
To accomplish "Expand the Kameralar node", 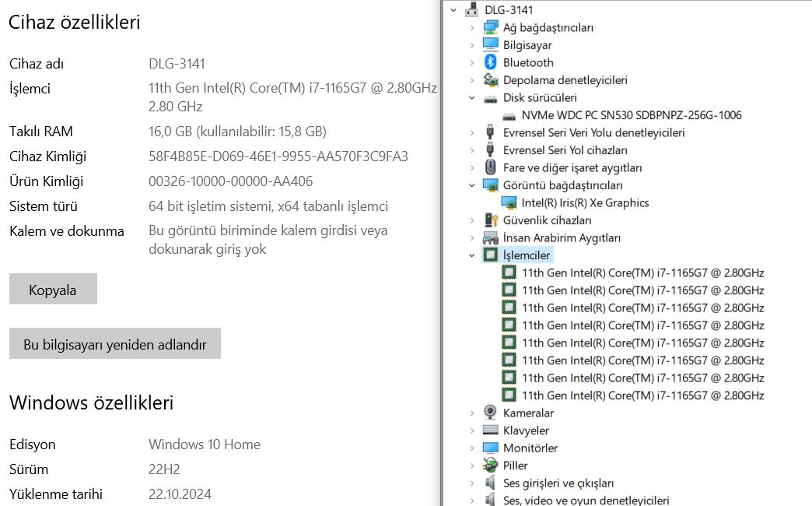I will (x=472, y=413).
